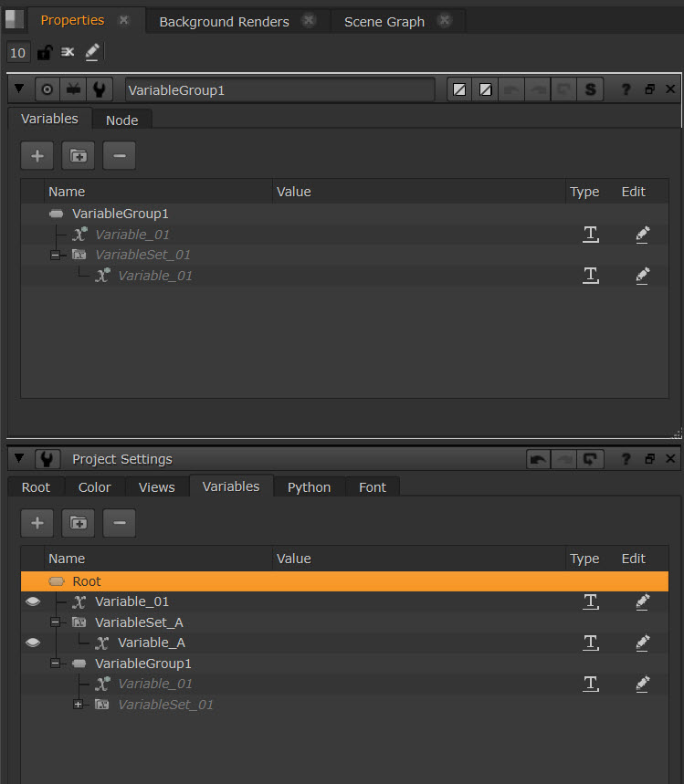Click the first node color swatch in VariableGroup1
Viewport: 684px width, 784px height.
[x=460, y=89]
